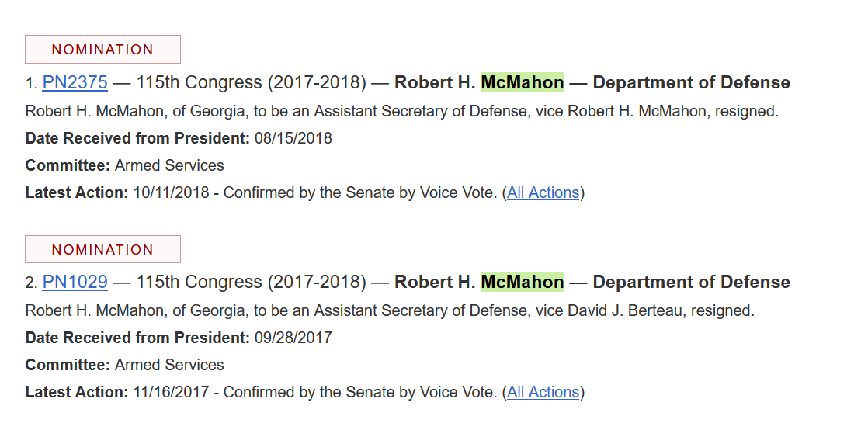
Task: Click the description mentioning David J. Berteau
Action: click(x=390, y=311)
